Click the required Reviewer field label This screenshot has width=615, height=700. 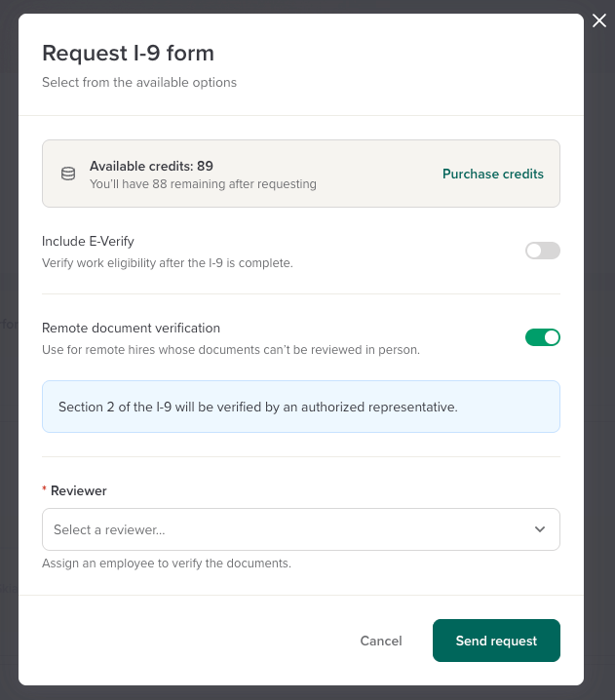click(x=78, y=490)
